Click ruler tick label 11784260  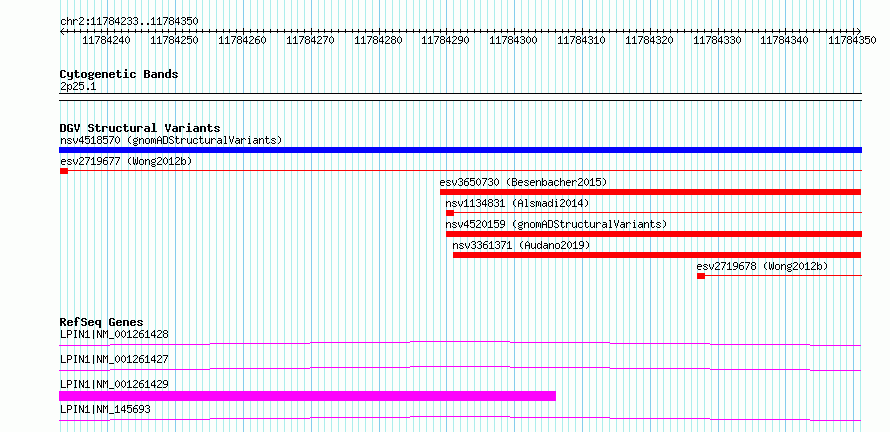coord(242,40)
